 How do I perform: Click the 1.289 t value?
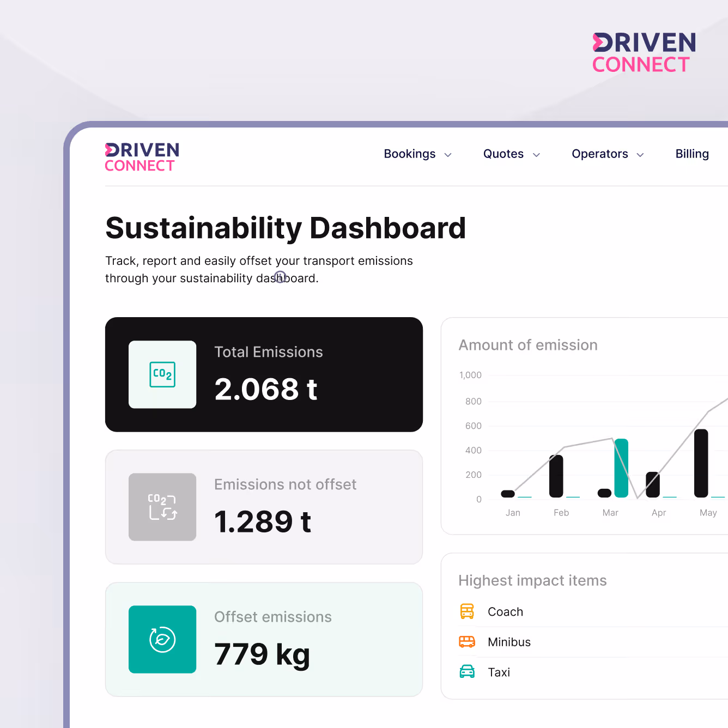point(263,521)
